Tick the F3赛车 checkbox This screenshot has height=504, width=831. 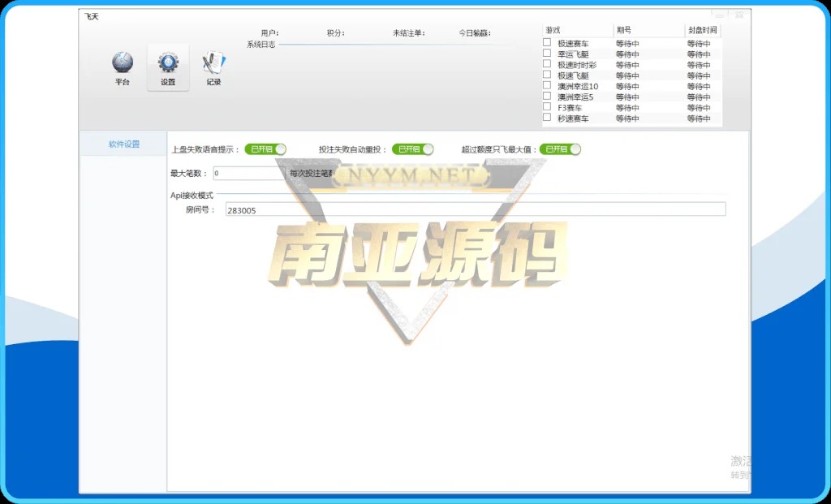tap(547, 106)
